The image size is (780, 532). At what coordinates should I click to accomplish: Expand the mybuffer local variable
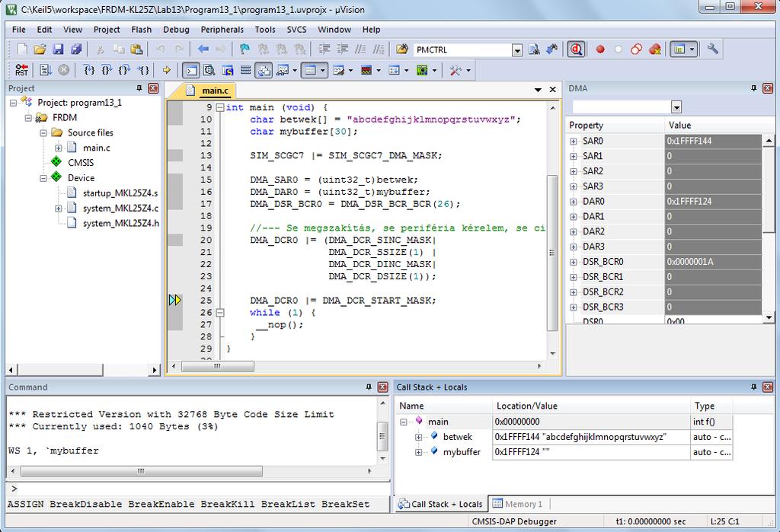point(418,452)
